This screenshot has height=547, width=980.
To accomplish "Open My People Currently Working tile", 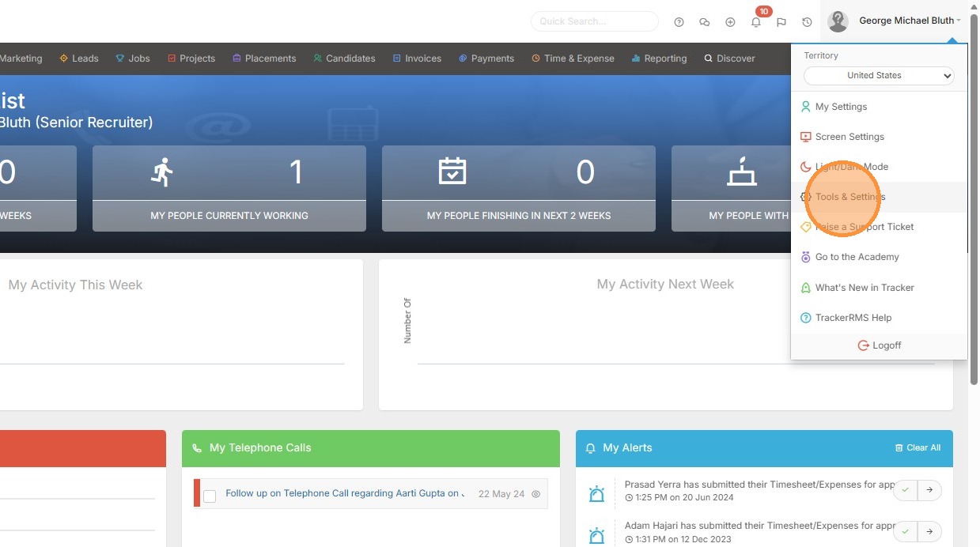I will (x=229, y=188).
